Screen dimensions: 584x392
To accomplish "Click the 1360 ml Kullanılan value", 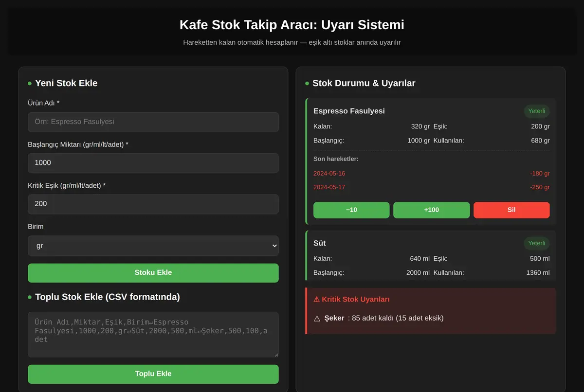I will click(538, 273).
